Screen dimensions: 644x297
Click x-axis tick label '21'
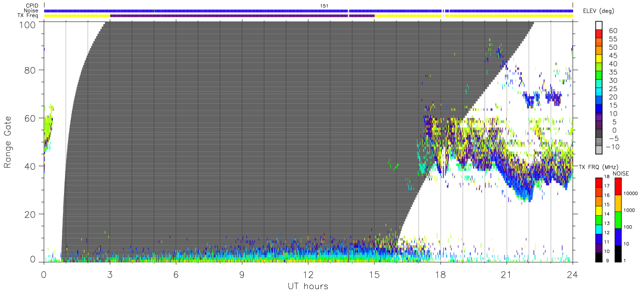507,274
